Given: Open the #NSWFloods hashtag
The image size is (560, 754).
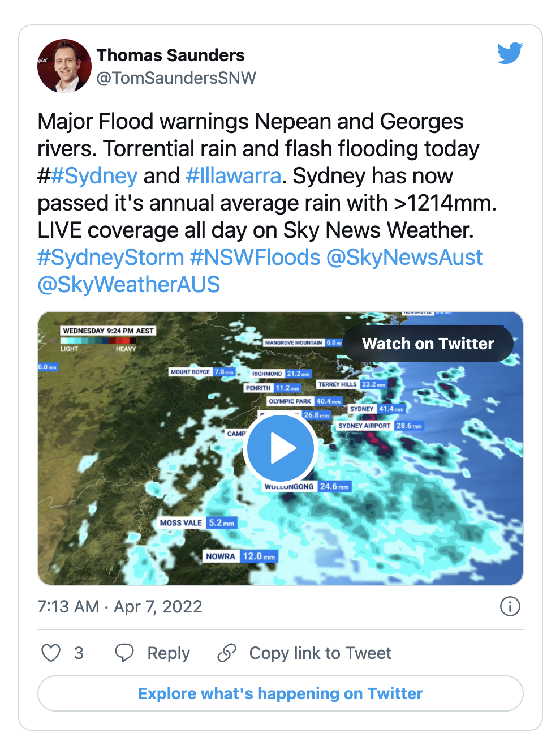Looking at the screenshot, I should 255,258.
